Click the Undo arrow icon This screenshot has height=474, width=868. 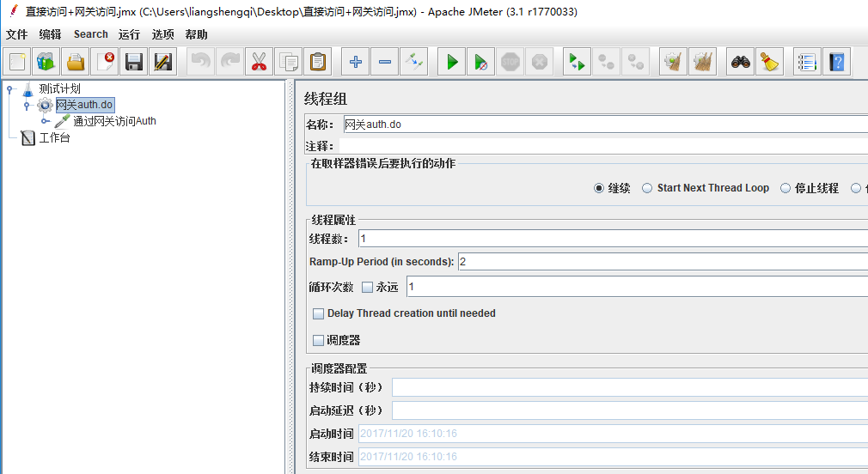tap(200, 61)
